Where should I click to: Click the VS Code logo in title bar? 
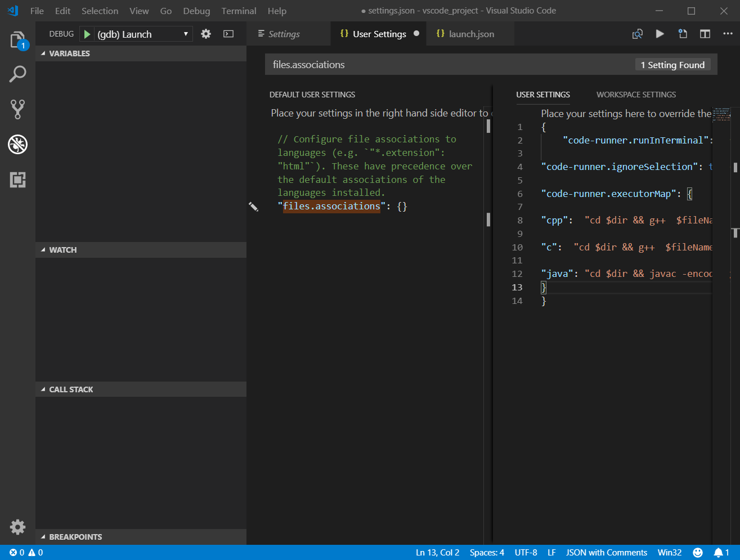(13, 11)
